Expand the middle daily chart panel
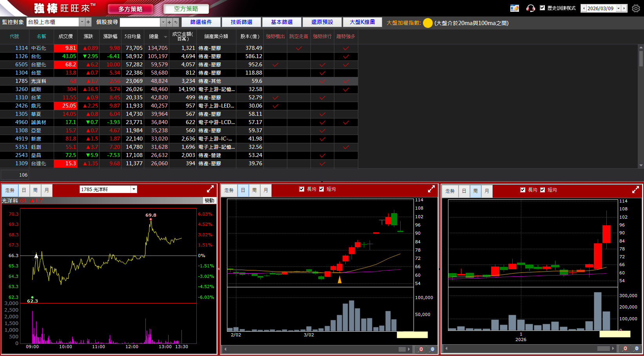This screenshot has width=644, height=356. tap(431, 189)
